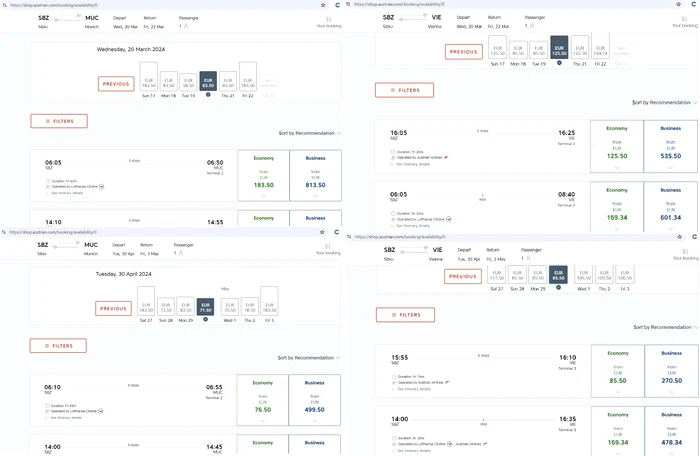700x456 pixels.
Task: Reload the SBZ–VIE 30 Apr availability page
Action: tap(694, 237)
